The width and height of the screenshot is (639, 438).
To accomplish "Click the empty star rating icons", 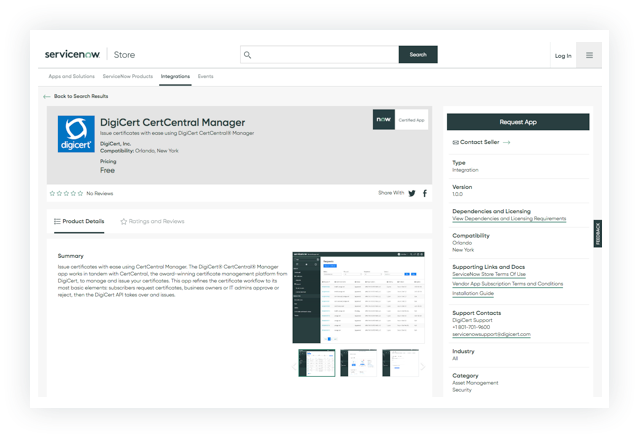I will coord(66,193).
